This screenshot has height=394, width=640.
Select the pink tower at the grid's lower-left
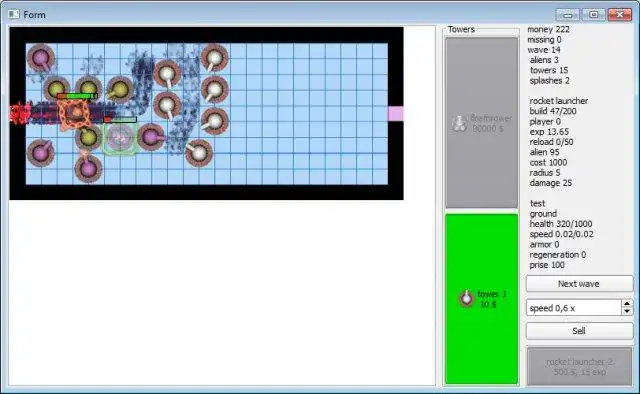click(x=41, y=153)
